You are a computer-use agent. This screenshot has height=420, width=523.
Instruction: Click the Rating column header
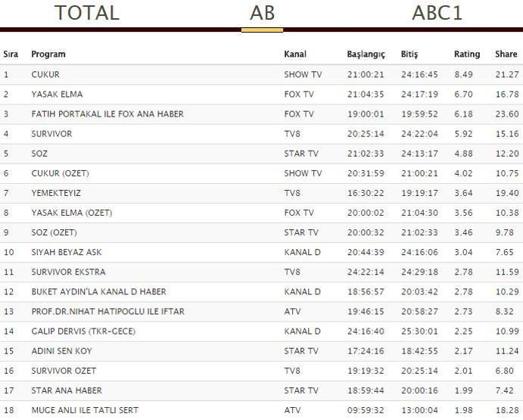coord(467,54)
